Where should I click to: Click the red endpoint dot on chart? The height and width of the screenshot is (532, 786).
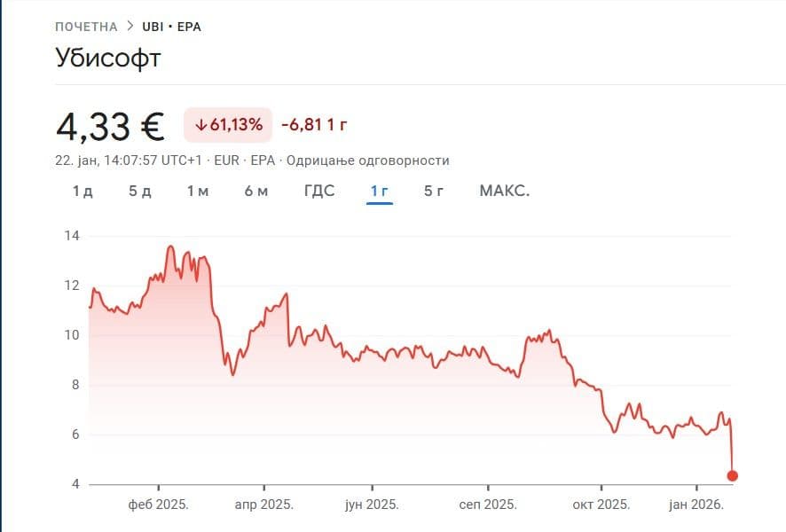(x=732, y=476)
